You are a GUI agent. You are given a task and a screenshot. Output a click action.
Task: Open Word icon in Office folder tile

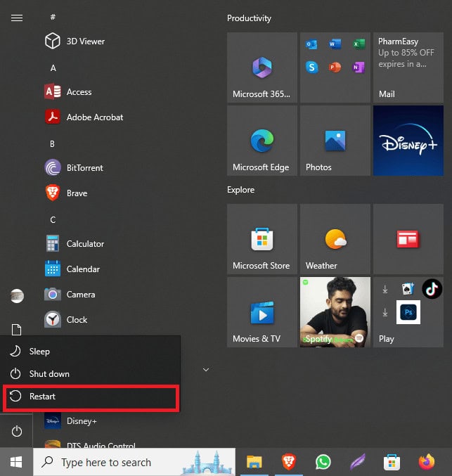point(335,44)
